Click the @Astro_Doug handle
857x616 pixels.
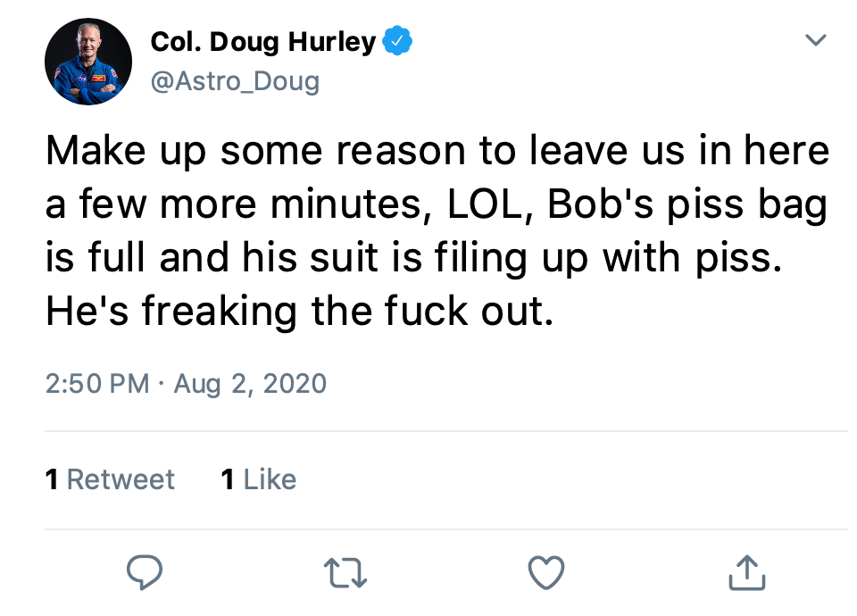coord(235,82)
